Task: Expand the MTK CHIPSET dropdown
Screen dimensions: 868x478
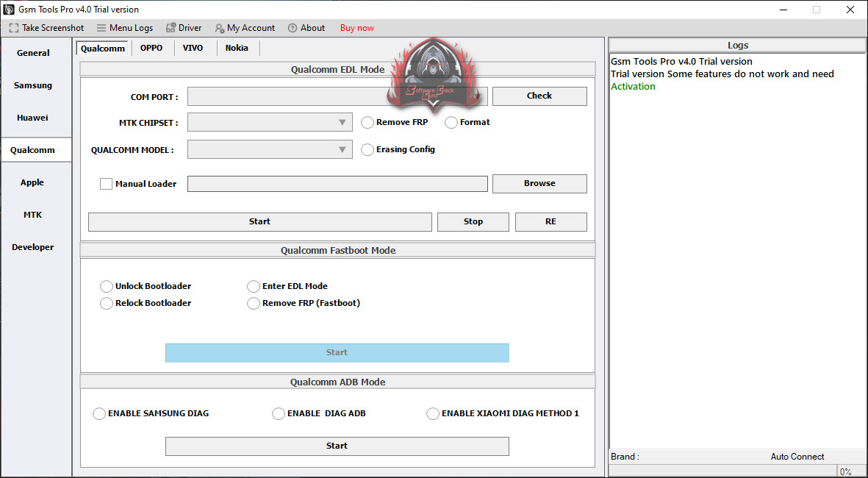Action: [x=270, y=122]
